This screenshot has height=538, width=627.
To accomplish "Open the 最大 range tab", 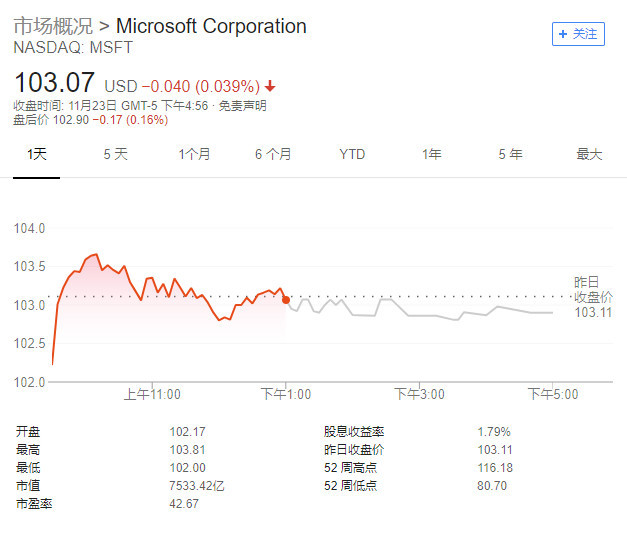I will pyautogui.click(x=589, y=154).
